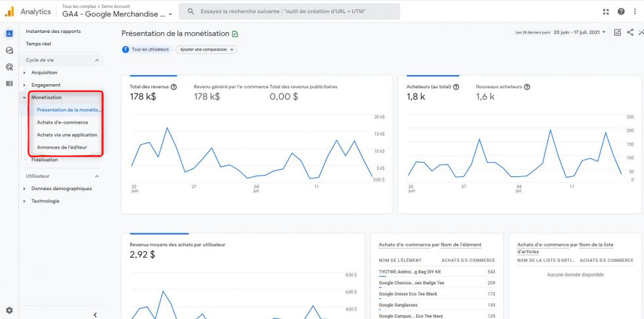Screen dimensions: 644x319
Task: Click the Achats d'e-commerce metric selector in element card
Action: (405, 245)
